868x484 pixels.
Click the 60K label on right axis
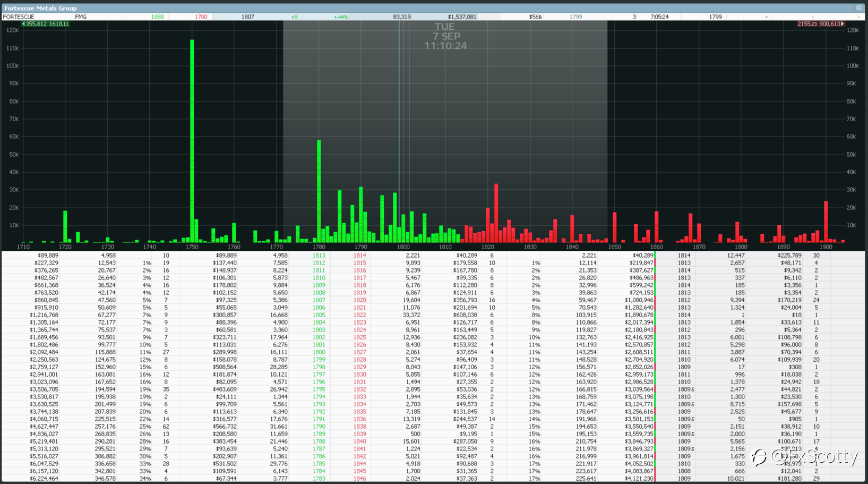point(852,137)
